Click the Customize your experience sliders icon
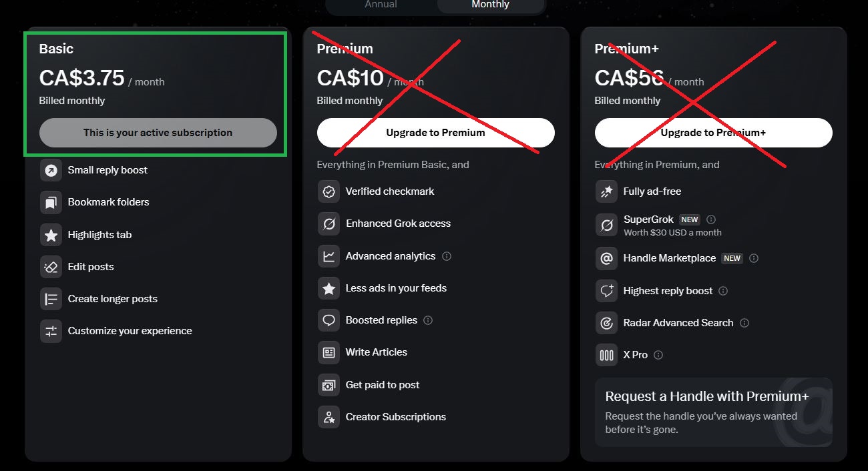Viewport: 868px width, 471px height. point(51,331)
